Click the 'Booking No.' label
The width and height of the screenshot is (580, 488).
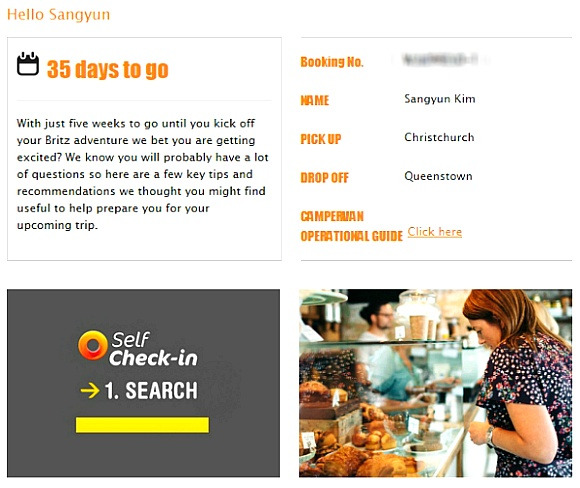pos(332,62)
